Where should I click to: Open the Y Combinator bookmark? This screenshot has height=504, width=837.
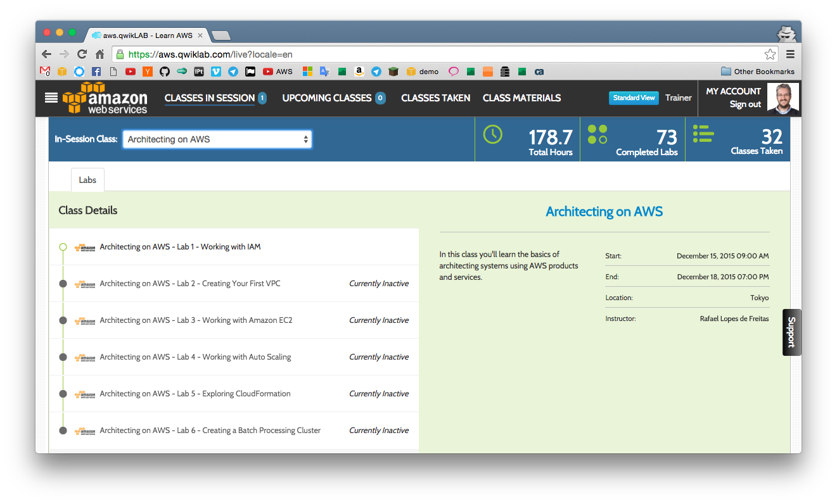point(148,72)
